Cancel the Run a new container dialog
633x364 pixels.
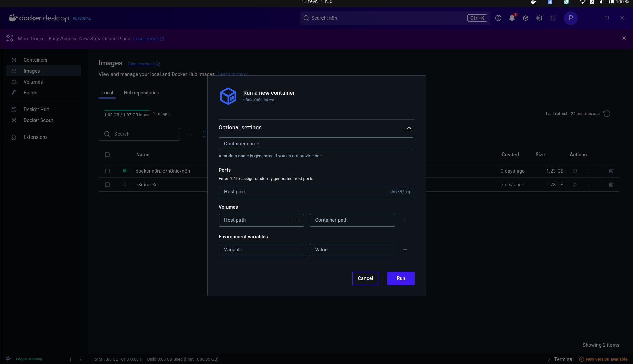coord(365,278)
